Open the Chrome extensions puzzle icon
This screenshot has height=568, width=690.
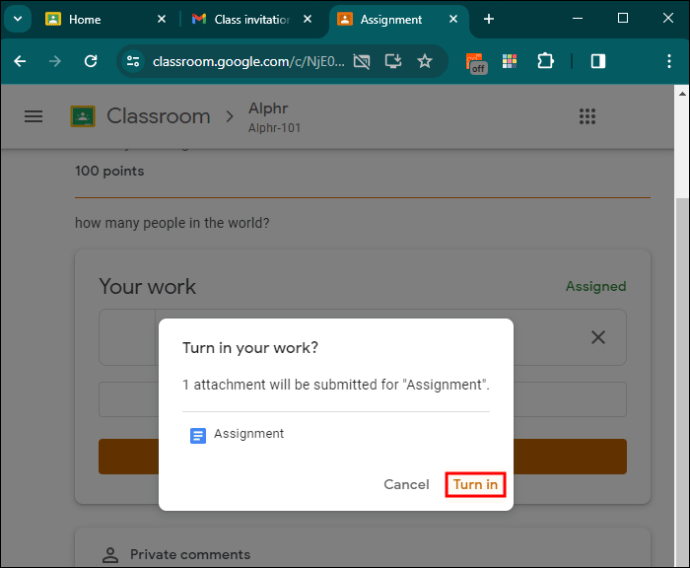(x=545, y=61)
